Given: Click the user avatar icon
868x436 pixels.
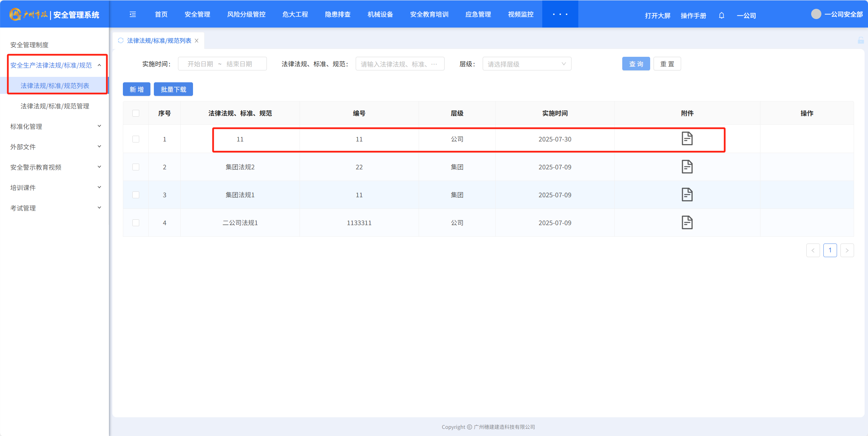Looking at the screenshot, I should 816,14.
